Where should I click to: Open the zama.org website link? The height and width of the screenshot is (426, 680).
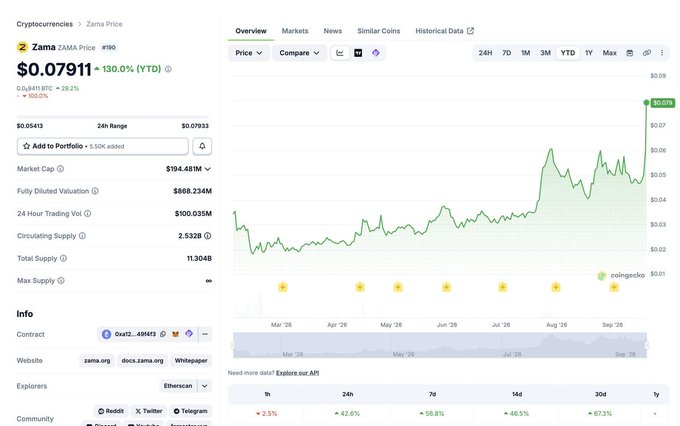97,360
